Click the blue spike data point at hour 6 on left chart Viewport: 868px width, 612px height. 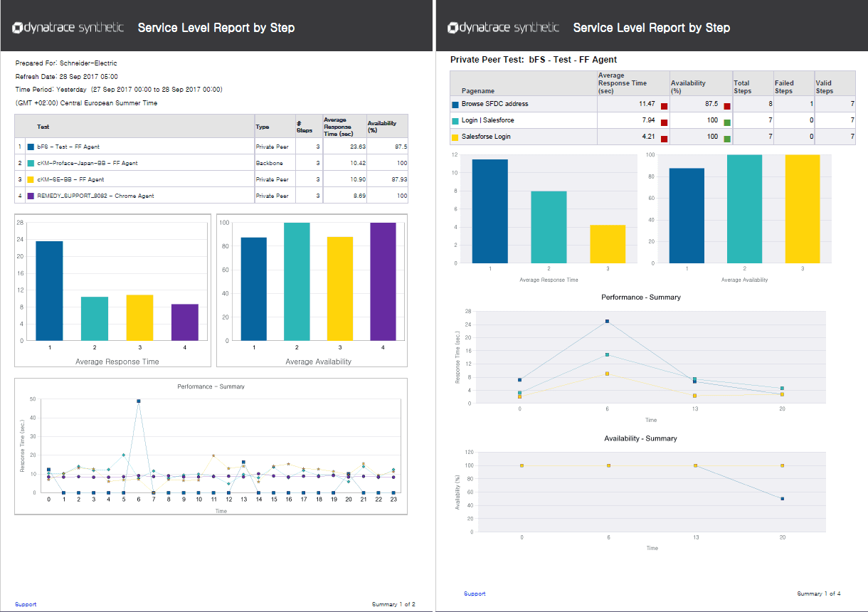click(x=139, y=401)
